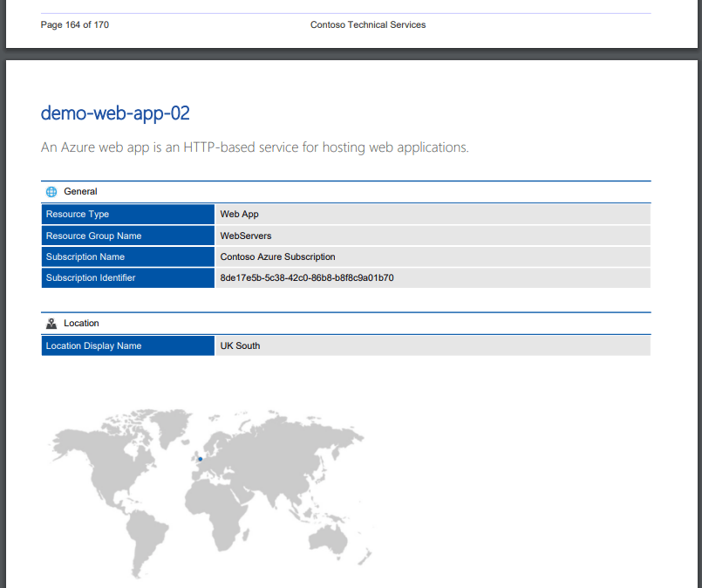Click the 'Subscription Name' label cell
This screenshot has width=702, height=588.
pos(128,256)
